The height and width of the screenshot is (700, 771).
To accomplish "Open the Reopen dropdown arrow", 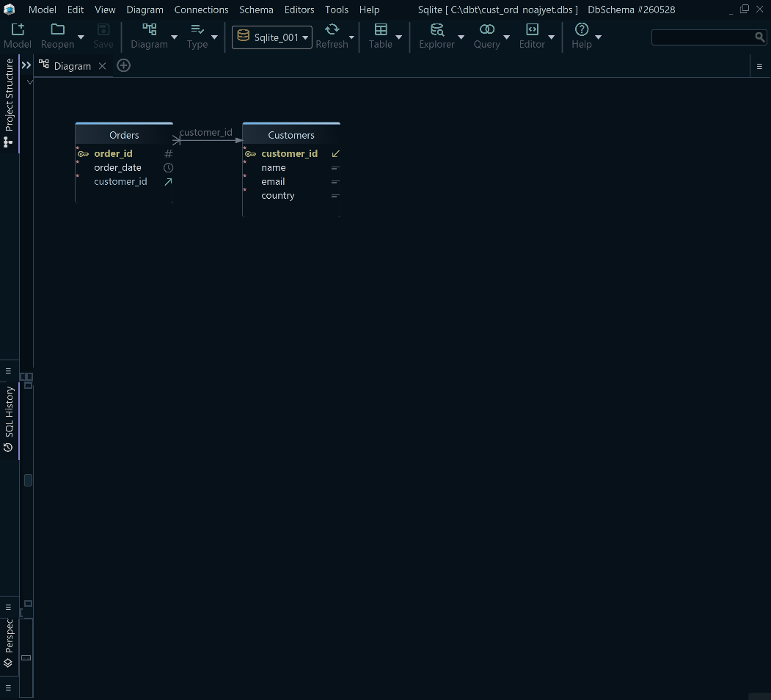I will tap(81, 37).
